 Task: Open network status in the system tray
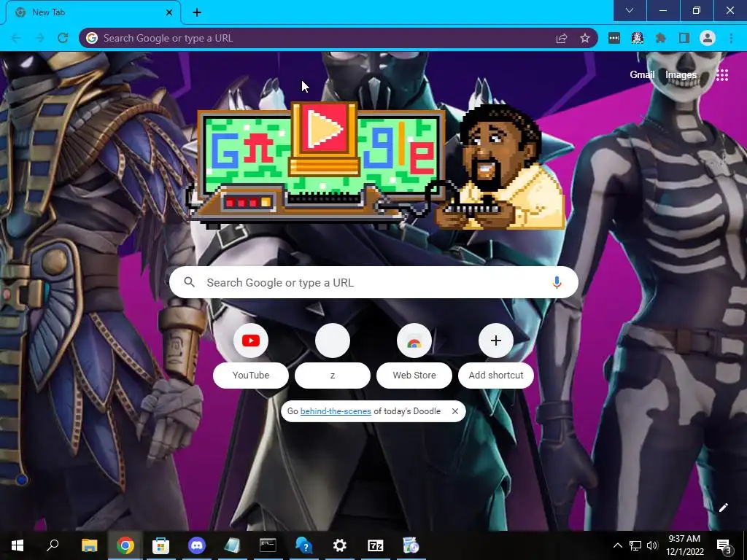point(635,545)
